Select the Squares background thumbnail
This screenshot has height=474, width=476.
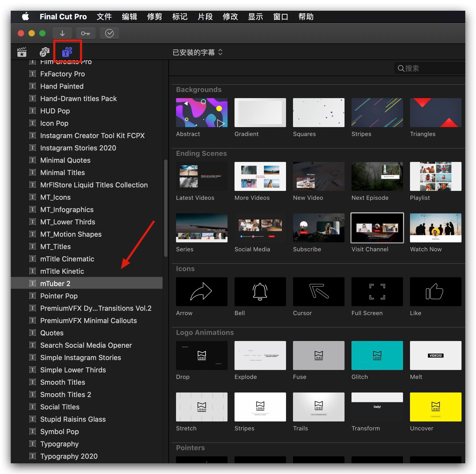click(318, 113)
